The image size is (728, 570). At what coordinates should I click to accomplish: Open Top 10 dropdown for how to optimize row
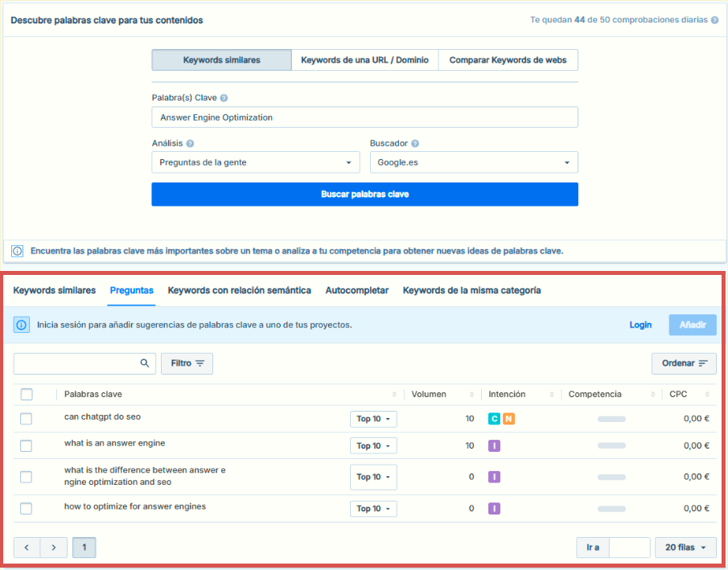tap(373, 509)
